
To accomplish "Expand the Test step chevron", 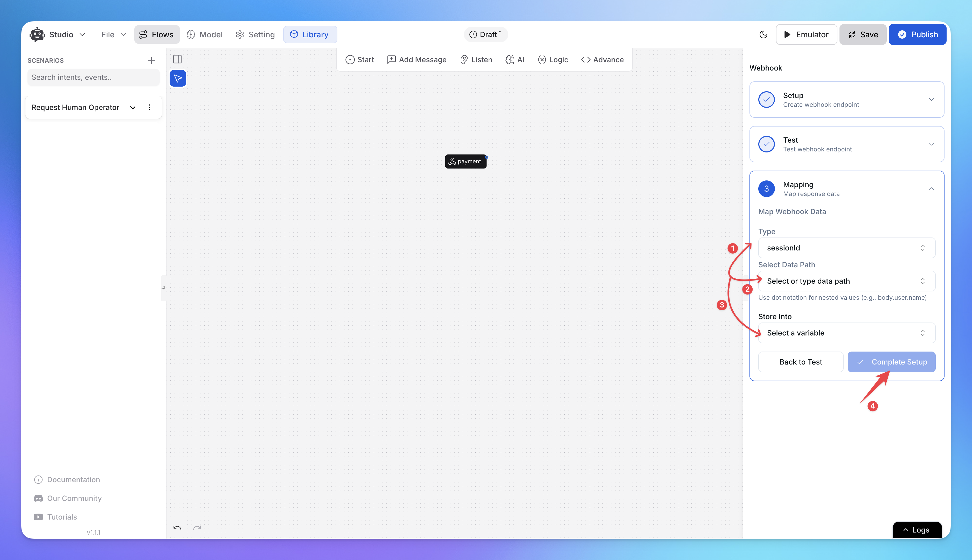I will coord(931,144).
